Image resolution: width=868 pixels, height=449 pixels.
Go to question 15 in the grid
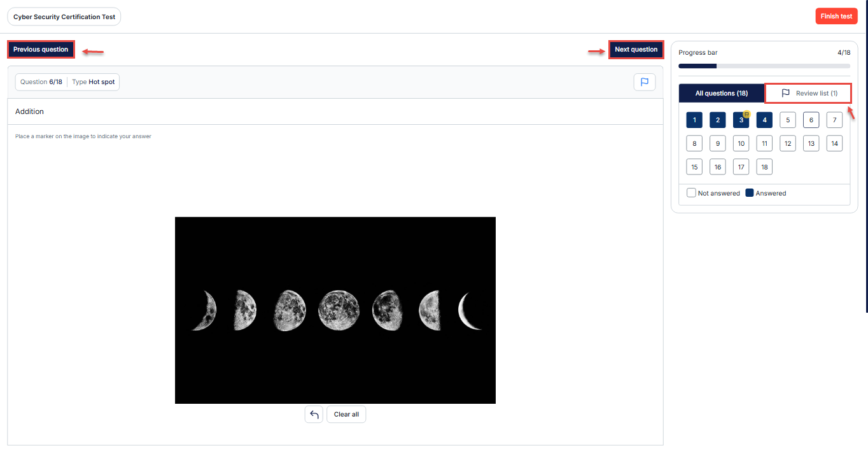coord(694,167)
